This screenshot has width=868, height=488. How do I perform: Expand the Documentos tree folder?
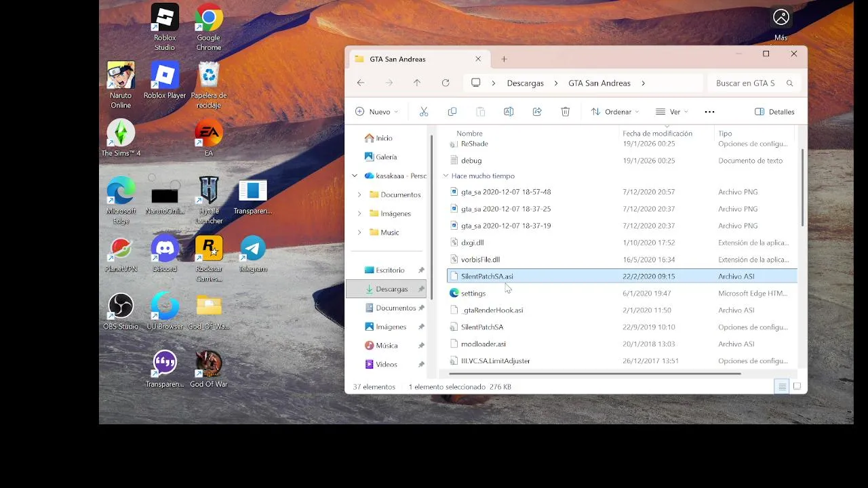click(359, 195)
